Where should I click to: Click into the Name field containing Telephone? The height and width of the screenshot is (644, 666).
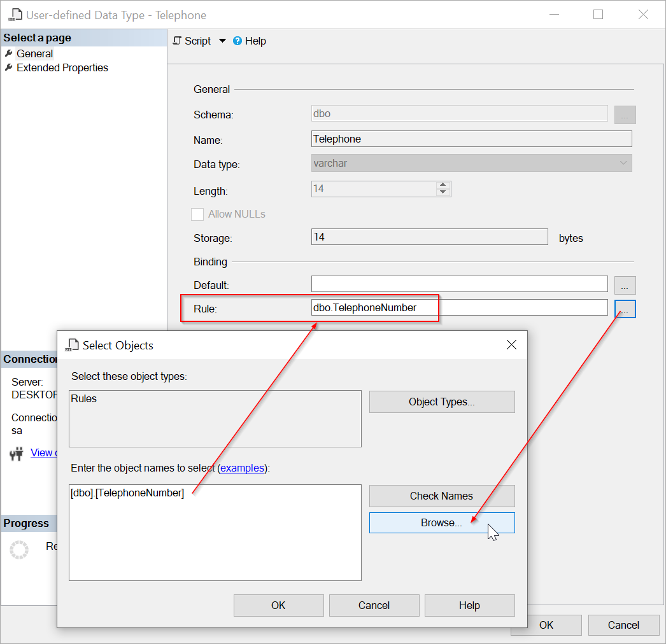click(471, 139)
